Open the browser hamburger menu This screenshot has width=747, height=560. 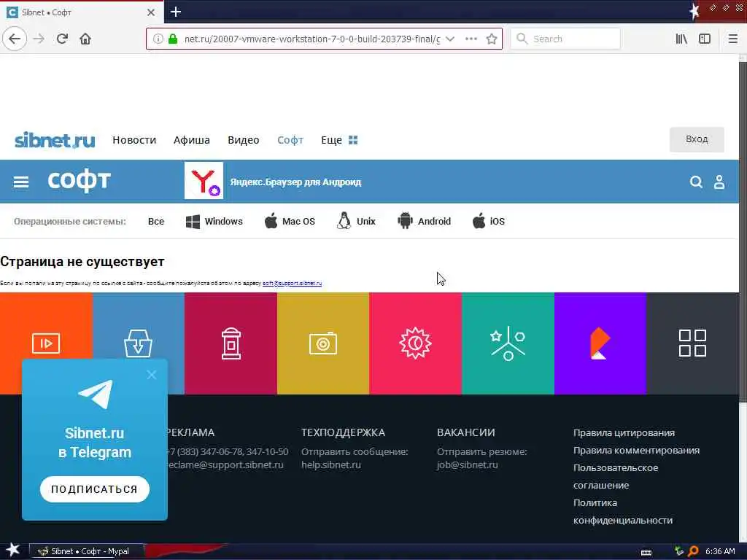pyautogui.click(x=733, y=39)
